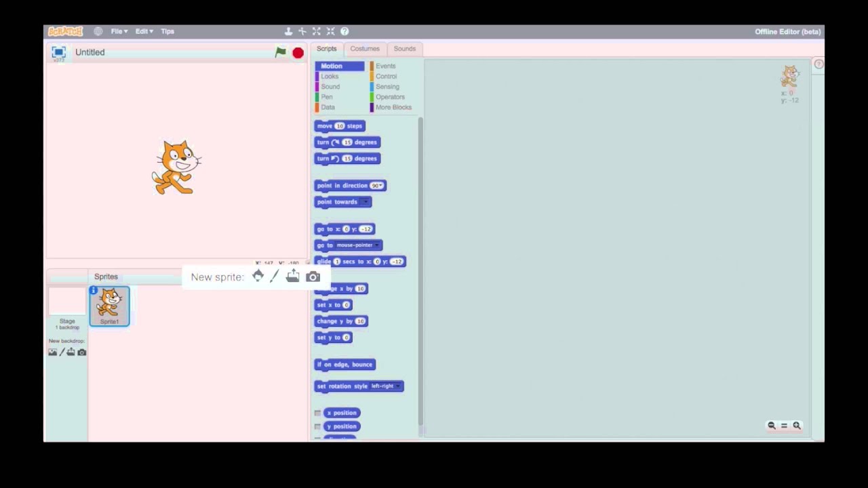Select the Operators block category

pos(390,97)
